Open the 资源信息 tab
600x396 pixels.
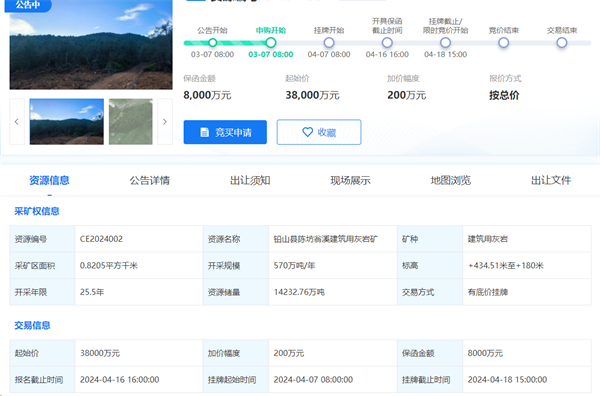[x=49, y=180]
